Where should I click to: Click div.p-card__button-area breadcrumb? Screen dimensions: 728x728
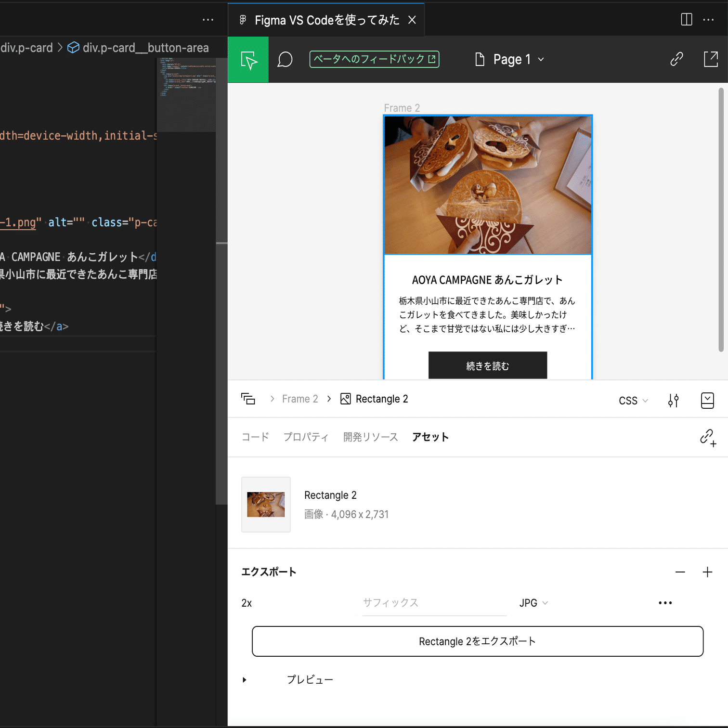tap(145, 48)
